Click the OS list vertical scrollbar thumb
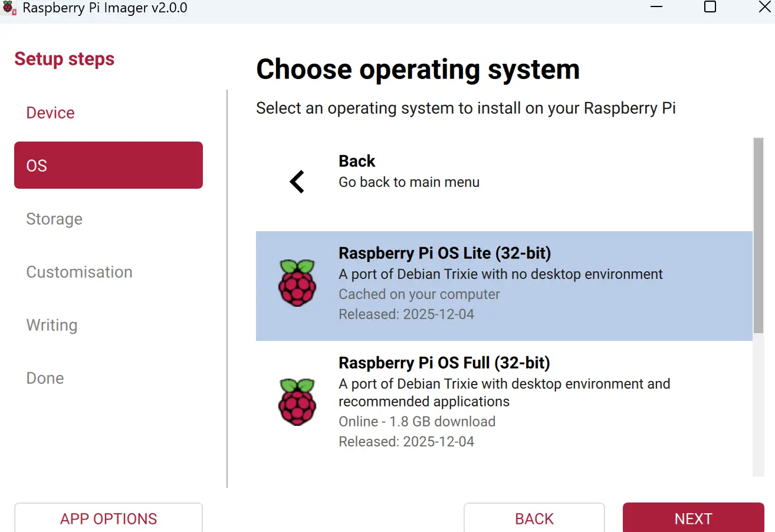Image resolution: width=775 pixels, height=532 pixels. [758, 237]
